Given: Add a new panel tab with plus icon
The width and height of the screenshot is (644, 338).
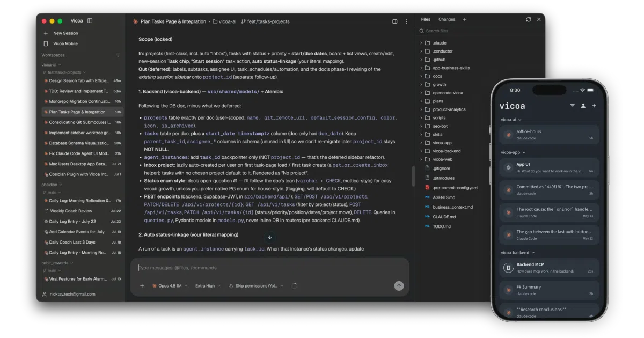Looking at the screenshot, I should (x=465, y=19).
